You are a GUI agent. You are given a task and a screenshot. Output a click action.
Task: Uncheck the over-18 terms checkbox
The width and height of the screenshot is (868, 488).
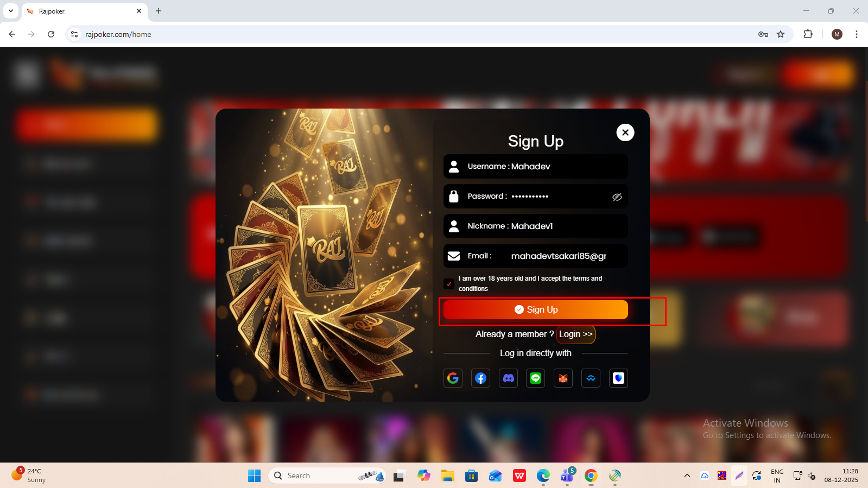click(x=449, y=283)
